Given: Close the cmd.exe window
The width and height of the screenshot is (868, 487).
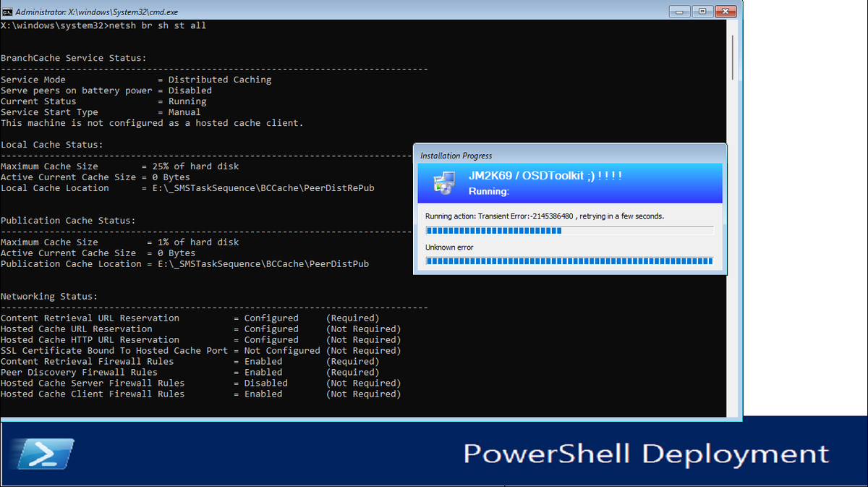Looking at the screenshot, I should point(726,11).
